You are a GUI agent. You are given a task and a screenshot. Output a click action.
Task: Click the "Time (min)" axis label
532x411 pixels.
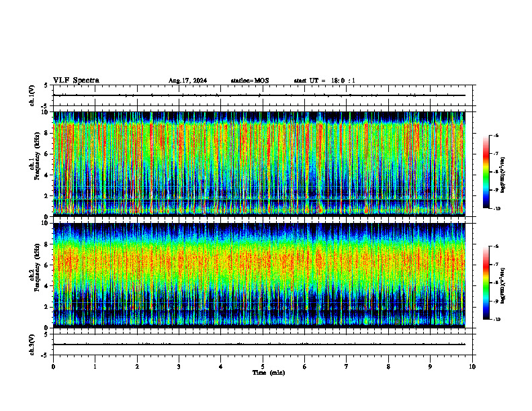pyautogui.click(x=269, y=373)
